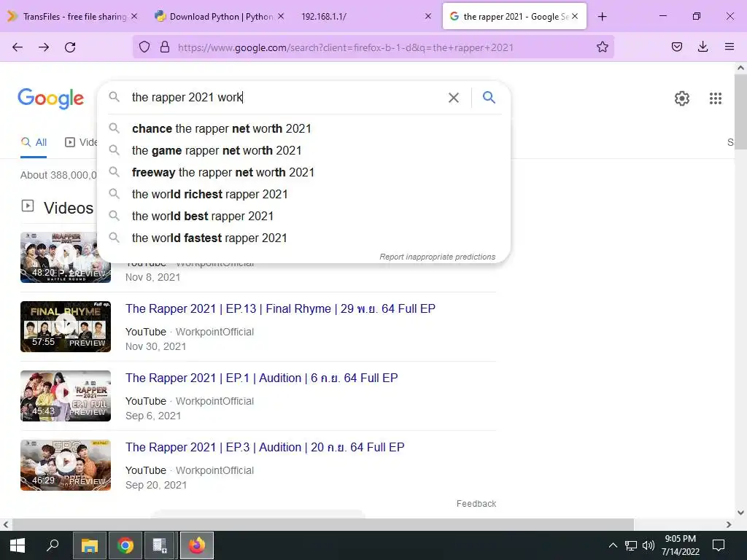Choose suggestion freeway the rapper net worth 2021
Viewport: 747px width, 560px height.
(303, 172)
